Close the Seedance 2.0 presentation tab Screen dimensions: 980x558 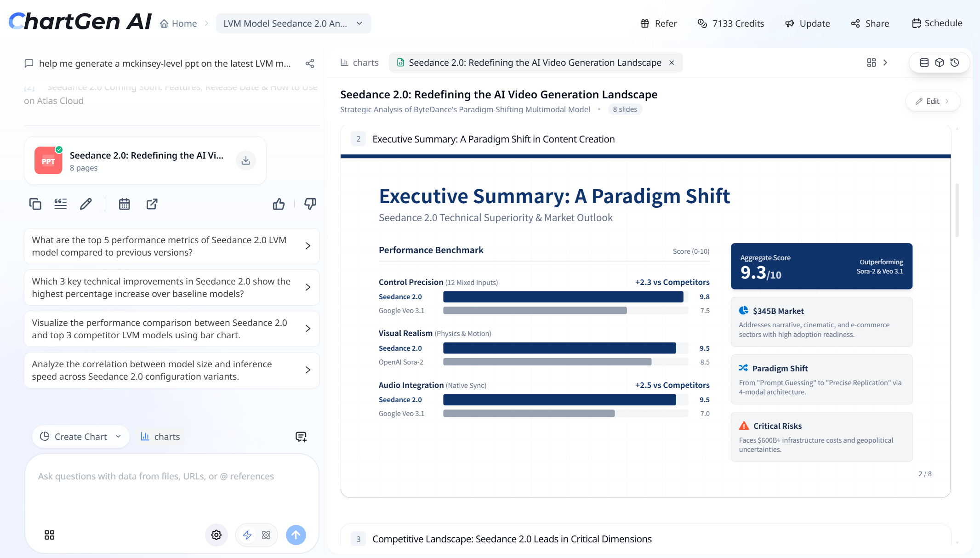[672, 63]
